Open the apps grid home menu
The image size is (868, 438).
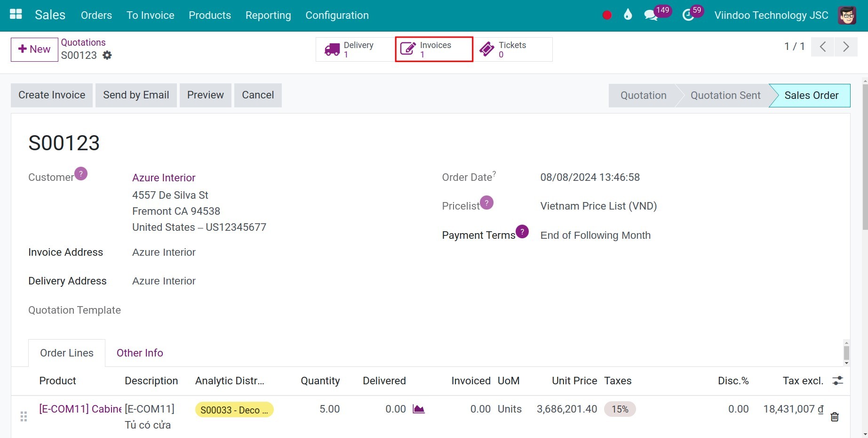coord(16,14)
